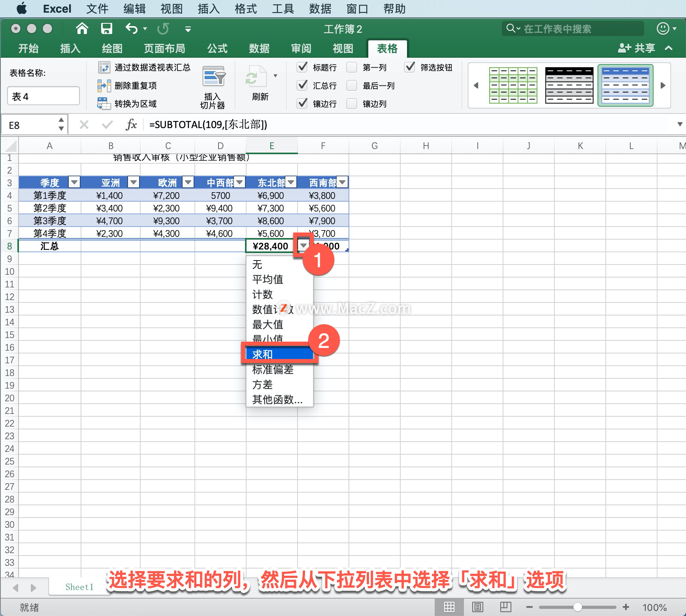
Task: Select the Sheet1 sheet tab
Action: pos(79,587)
